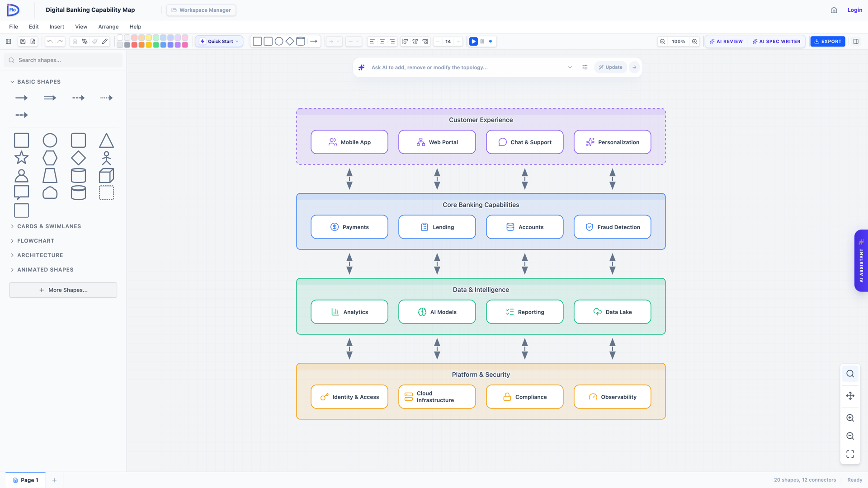
Task: Insert a diamond from the toolbar
Action: point(290,42)
